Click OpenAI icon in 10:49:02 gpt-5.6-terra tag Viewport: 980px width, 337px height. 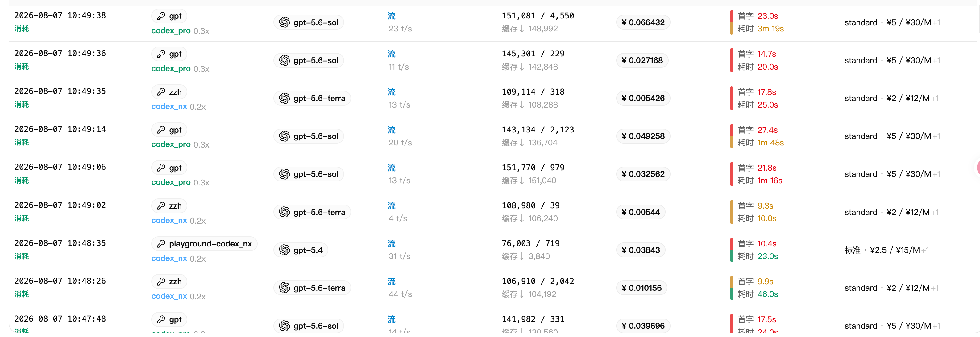tap(284, 212)
